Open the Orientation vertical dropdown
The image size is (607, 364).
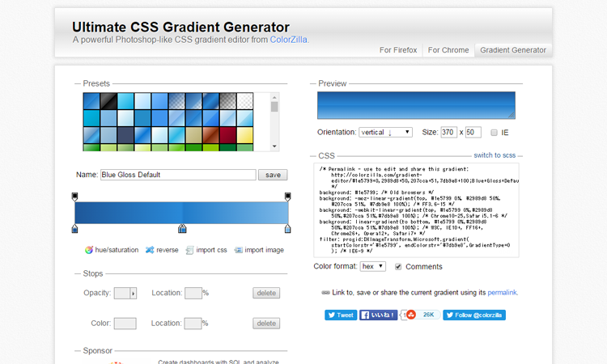(x=385, y=133)
